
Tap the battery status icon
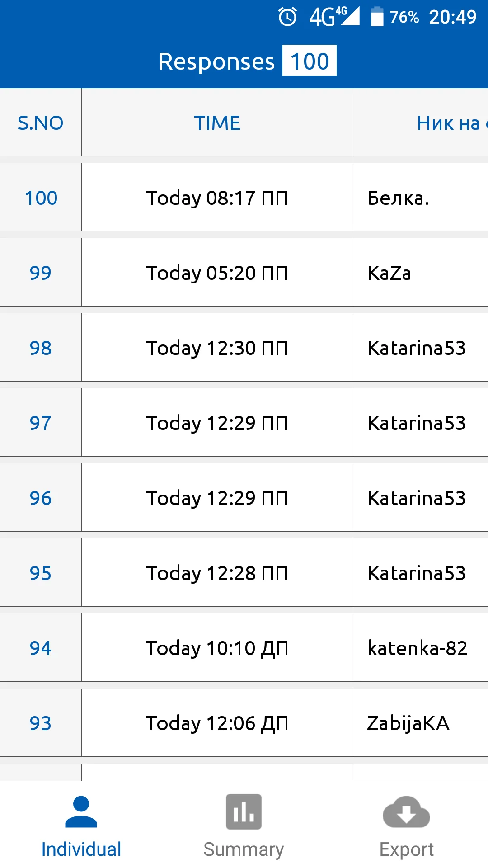point(377,17)
